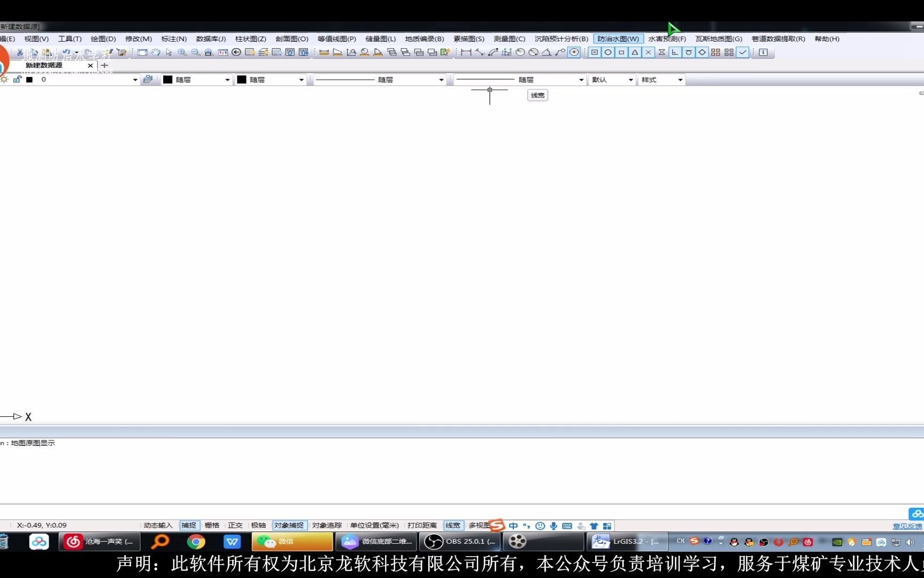Open 绘图(D) draw menu

(x=103, y=39)
